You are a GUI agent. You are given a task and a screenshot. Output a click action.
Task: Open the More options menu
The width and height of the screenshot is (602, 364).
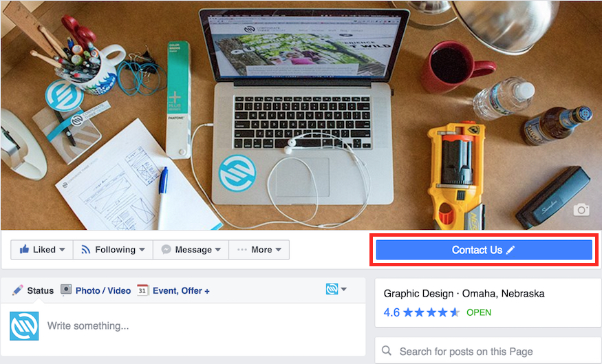[x=259, y=250]
